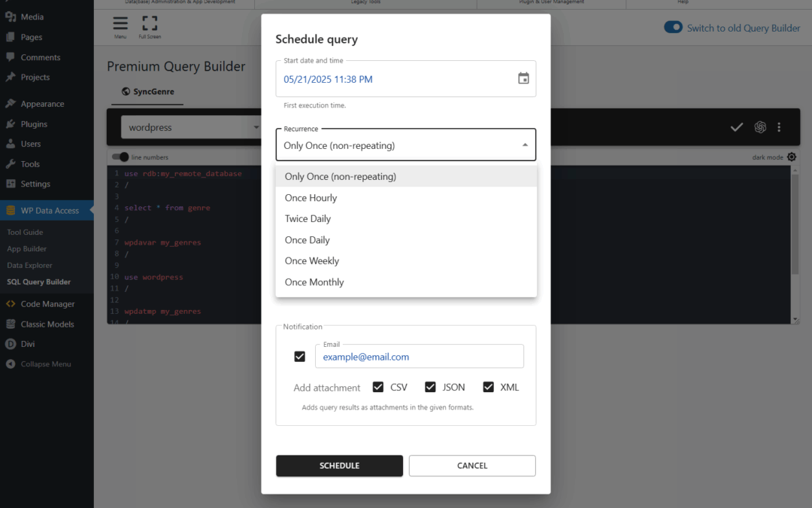Click the 'use rdb:my_remote_database' code line
This screenshot has height=508, width=812.
point(183,174)
